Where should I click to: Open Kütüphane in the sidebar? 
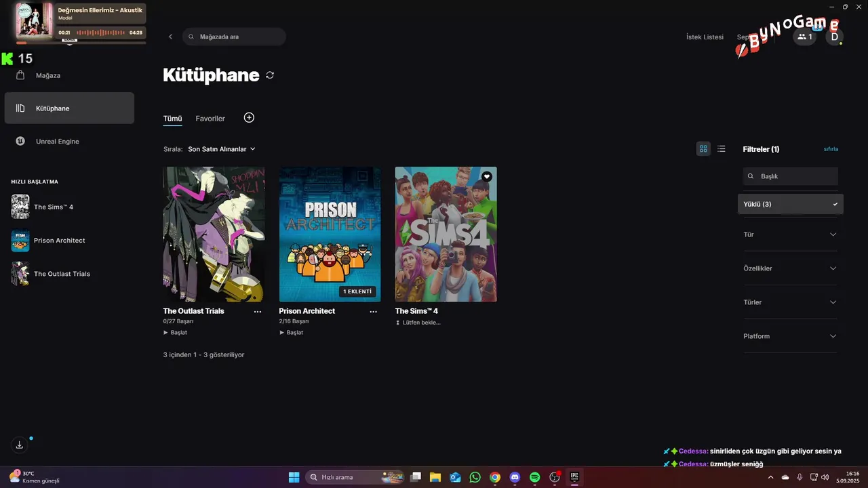(x=69, y=108)
